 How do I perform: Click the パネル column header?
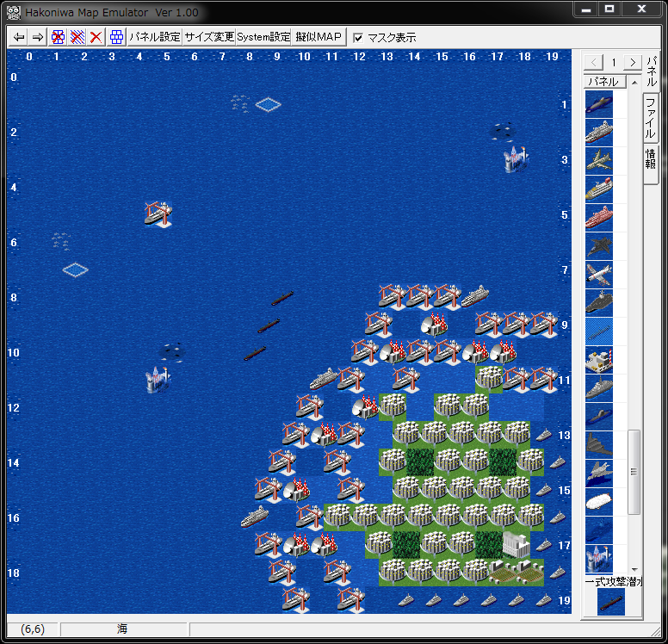pos(604,82)
